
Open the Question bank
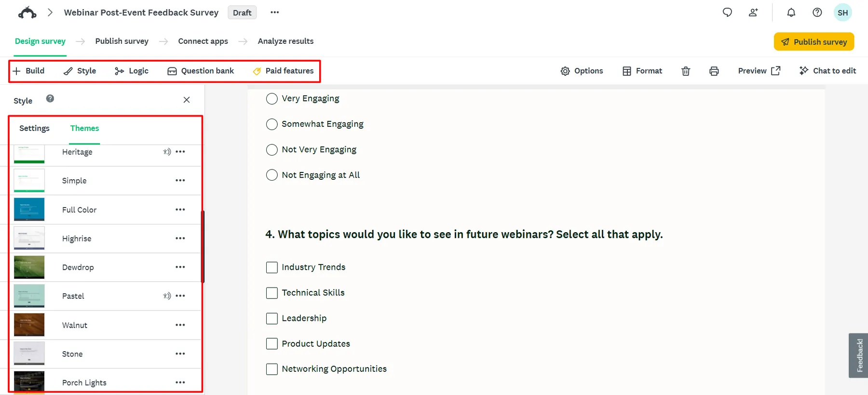[x=201, y=71]
